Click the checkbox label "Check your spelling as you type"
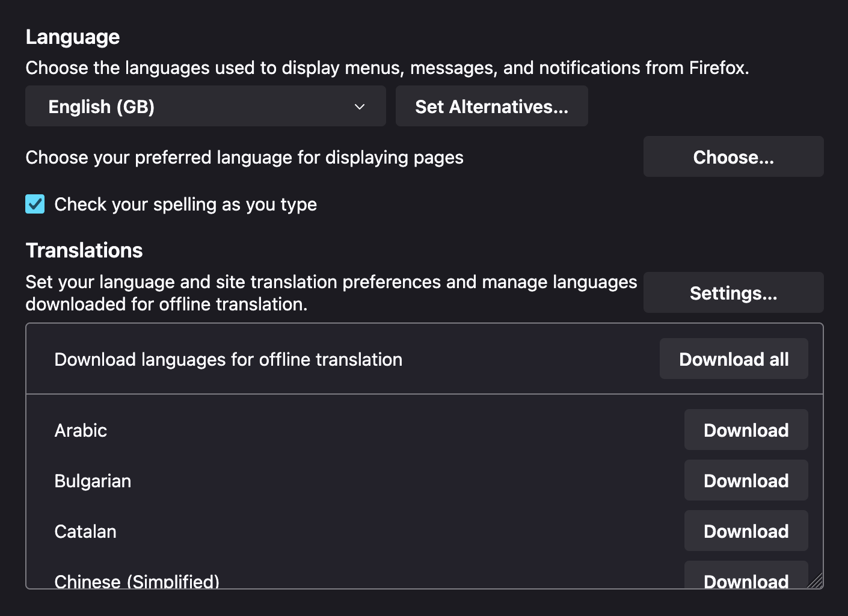The height and width of the screenshot is (616, 848). [x=185, y=205]
